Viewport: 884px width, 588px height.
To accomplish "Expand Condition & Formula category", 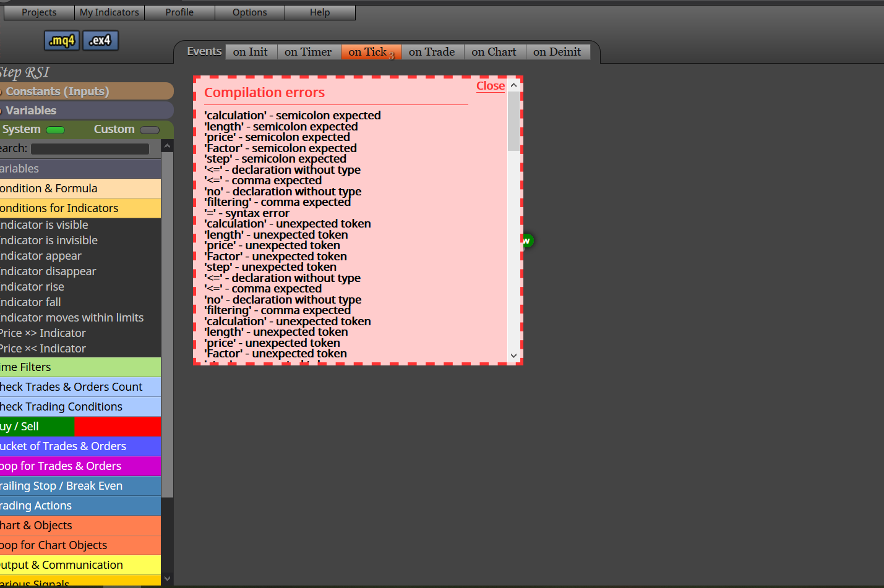I will click(80, 189).
